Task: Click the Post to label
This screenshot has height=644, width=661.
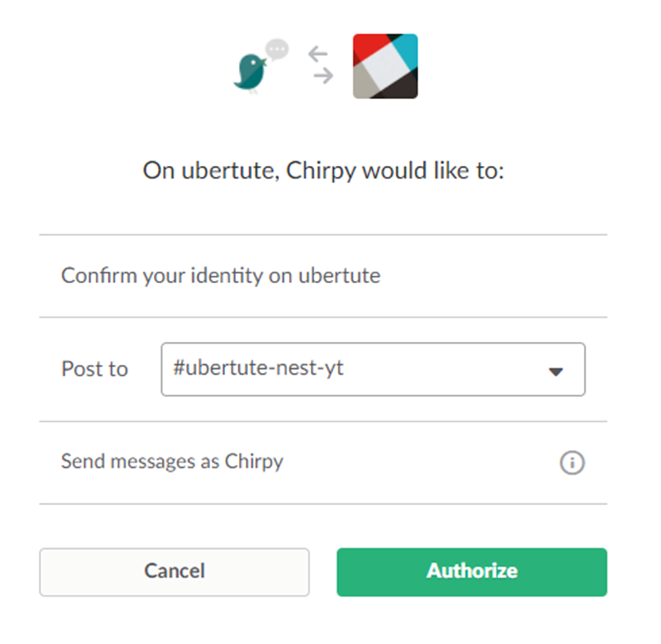Action: 95,369
